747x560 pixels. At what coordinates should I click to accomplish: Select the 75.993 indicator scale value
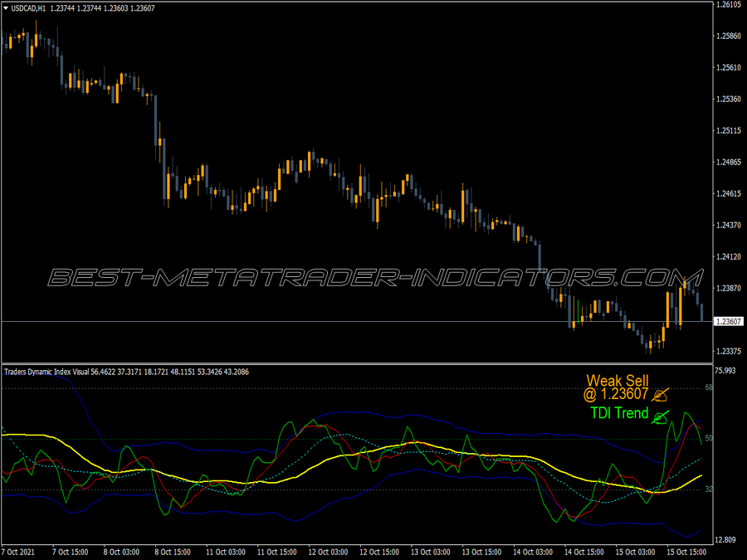click(x=725, y=371)
